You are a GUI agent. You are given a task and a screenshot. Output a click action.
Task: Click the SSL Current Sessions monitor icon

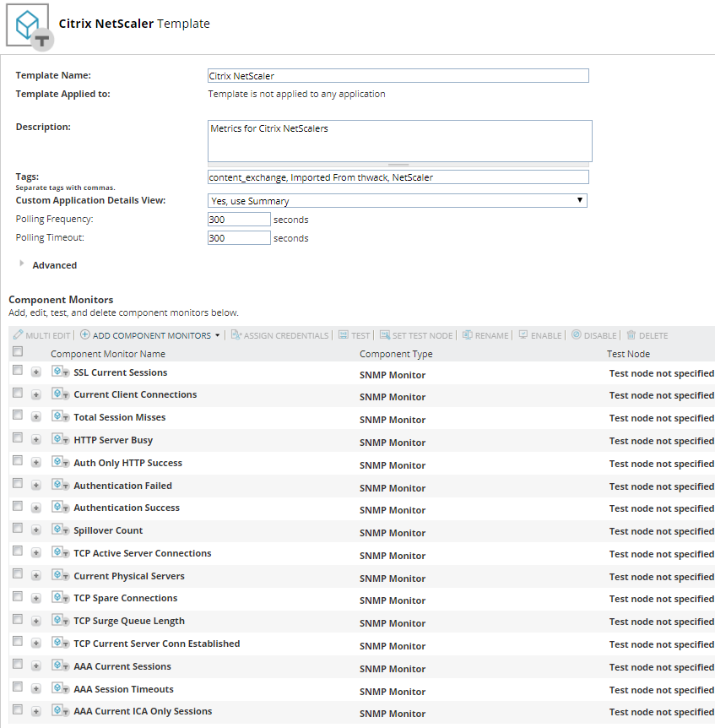pyautogui.click(x=60, y=372)
